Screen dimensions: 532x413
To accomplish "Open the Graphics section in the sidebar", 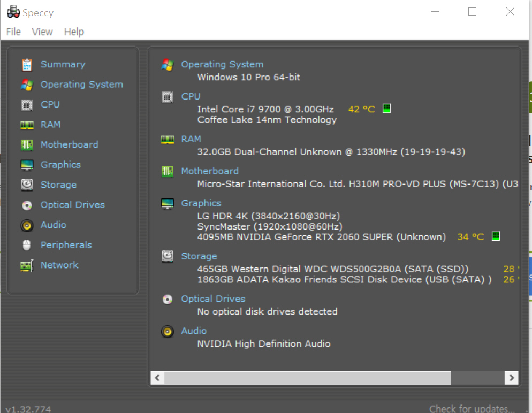I will pos(60,165).
